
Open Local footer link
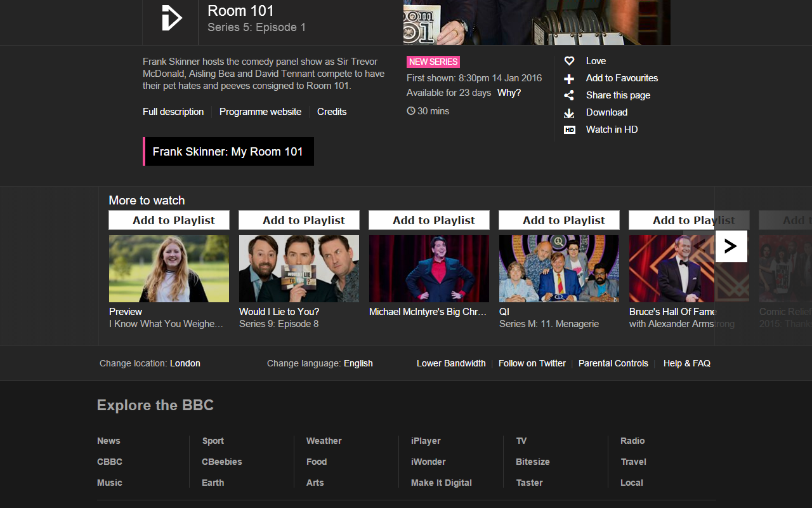pos(632,483)
